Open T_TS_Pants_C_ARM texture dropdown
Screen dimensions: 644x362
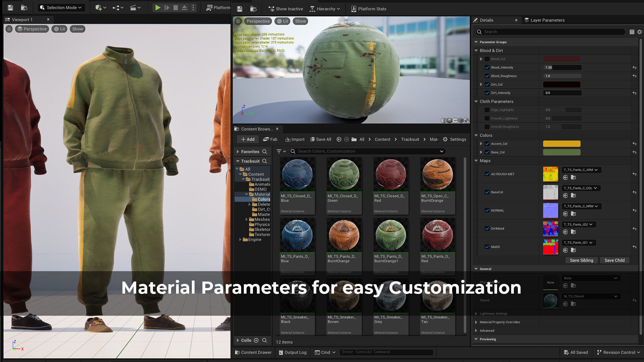point(581,170)
